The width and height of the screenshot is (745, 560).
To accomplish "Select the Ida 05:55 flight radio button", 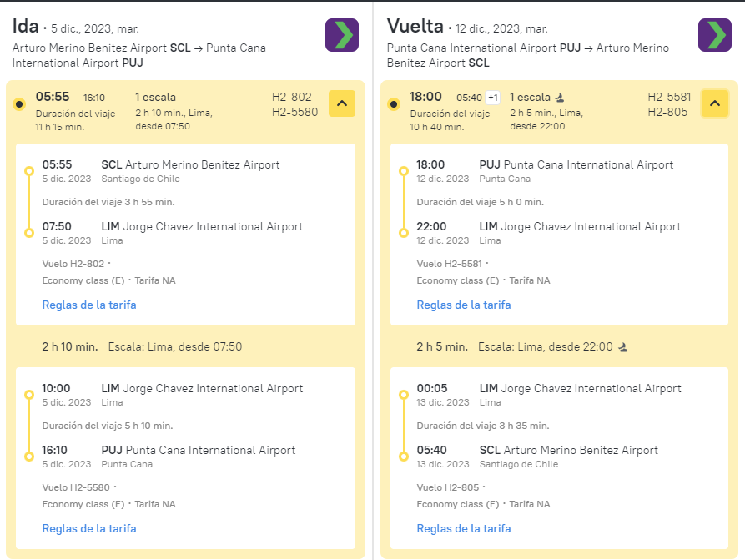I will (19, 104).
